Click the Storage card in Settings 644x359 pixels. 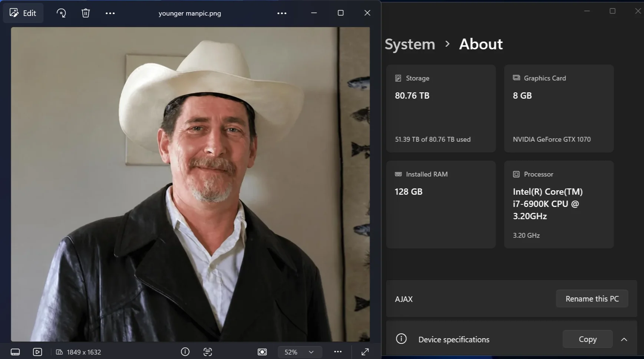(441, 108)
